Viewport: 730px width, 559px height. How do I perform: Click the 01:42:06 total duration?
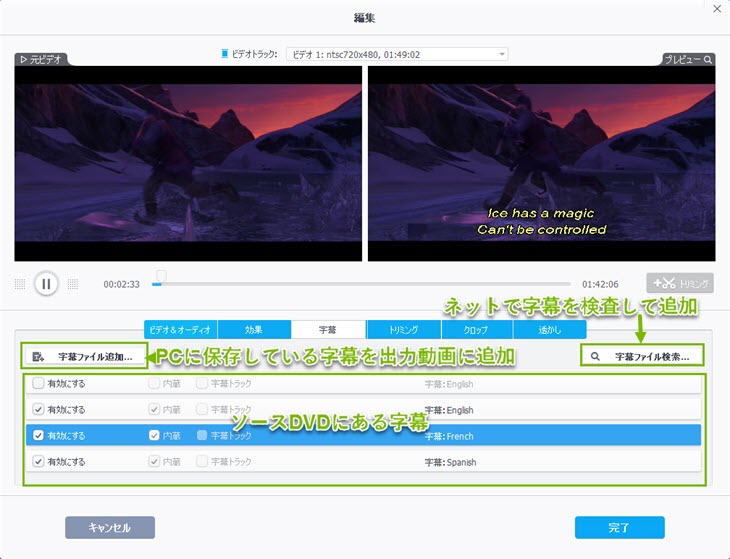600,284
